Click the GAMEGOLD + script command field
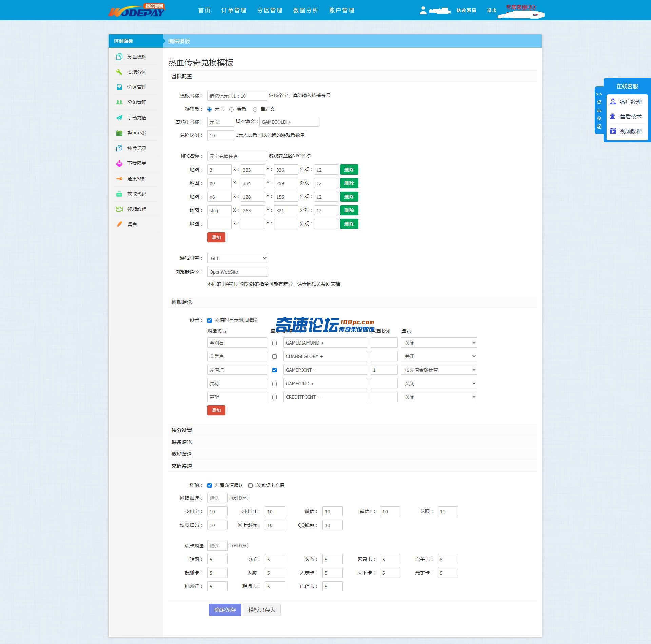Image resolution: width=651 pixels, height=644 pixels. pos(289,122)
